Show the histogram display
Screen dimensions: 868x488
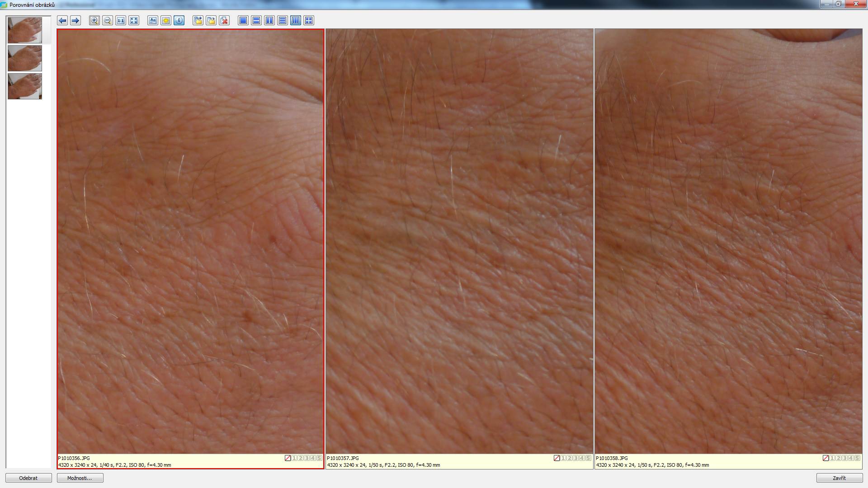(x=153, y=20)
